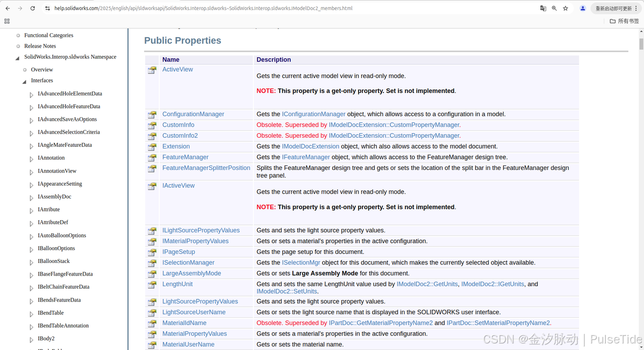Image resolution: width=644 pixels, height=350 pixels.
Task: Collapse the Interfaces tree node
Action: 25,81
